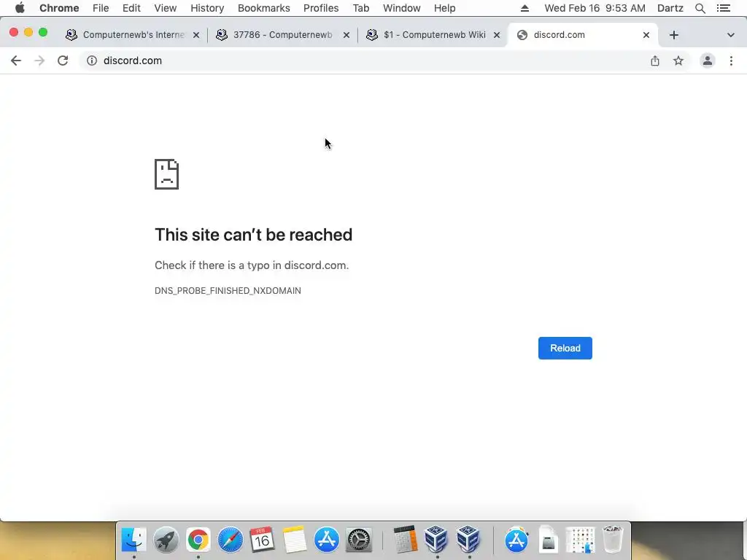
Task: Click the sad page error icon
Action: (167, 174)
